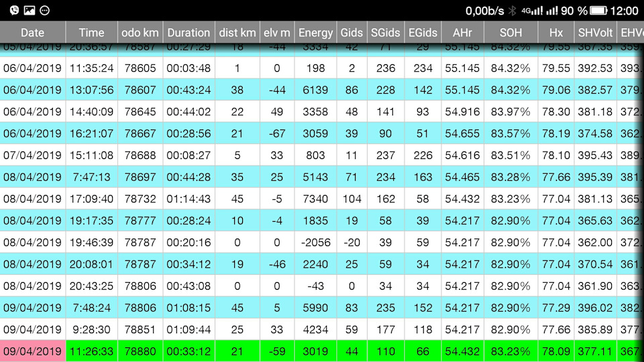Tap the chat bubble notification icon
The height and width of the screenshot is (362, 644).
click(x=45, y=10)
